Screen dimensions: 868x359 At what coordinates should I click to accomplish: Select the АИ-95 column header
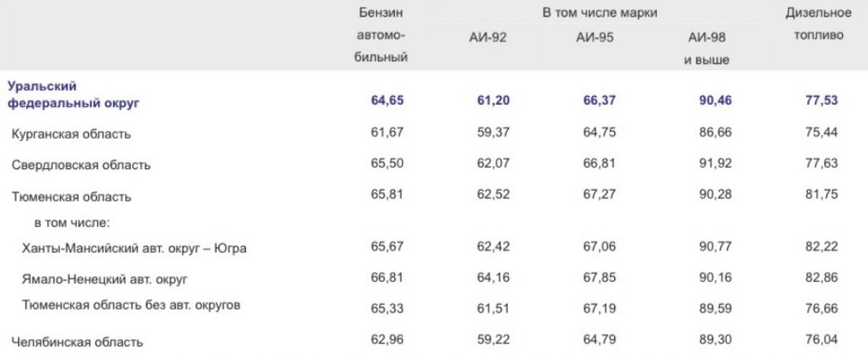point(595,37)
